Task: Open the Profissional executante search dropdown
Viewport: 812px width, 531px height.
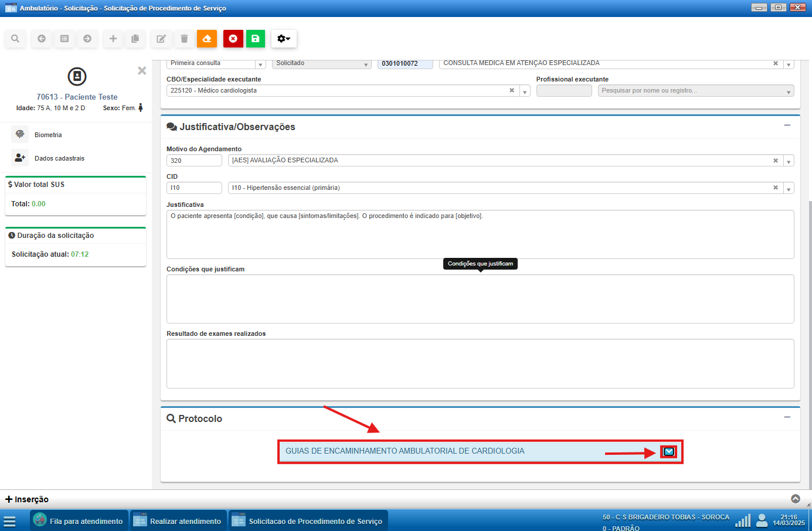Action: coord(789,91)
